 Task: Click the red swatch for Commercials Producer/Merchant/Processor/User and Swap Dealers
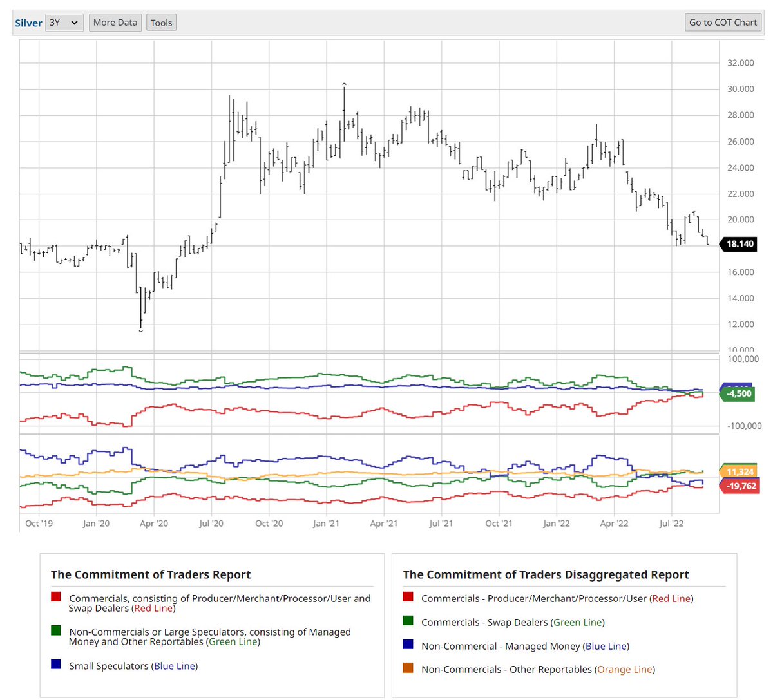56,598
